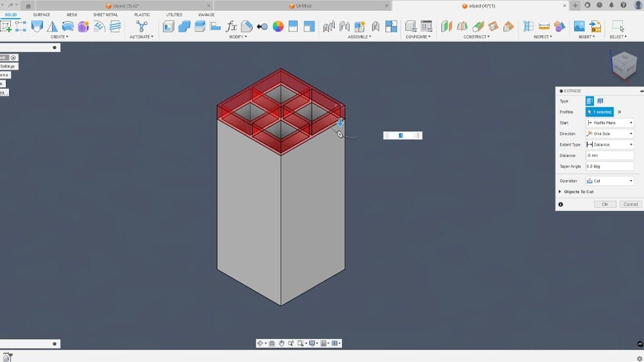The height and width of the screenshot is (362, 644).
Task: Select the Insert Image/Canvas icon
Action: pyautogui.click(x=579, y=26)
